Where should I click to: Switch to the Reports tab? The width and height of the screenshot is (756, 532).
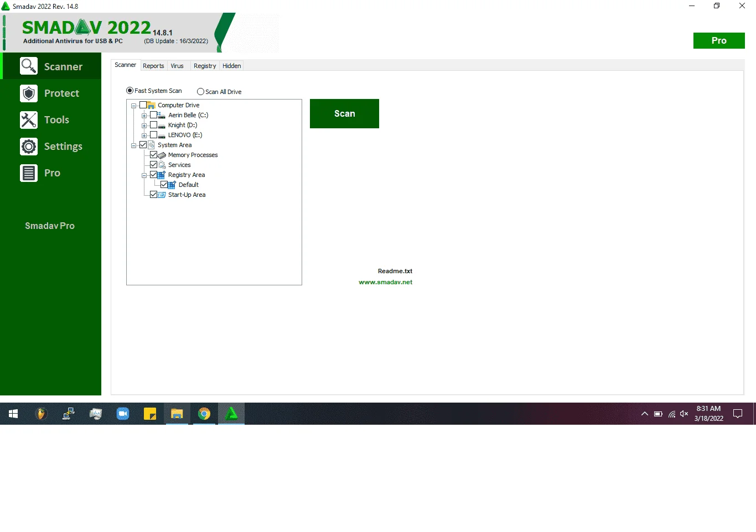coord(153,66)
